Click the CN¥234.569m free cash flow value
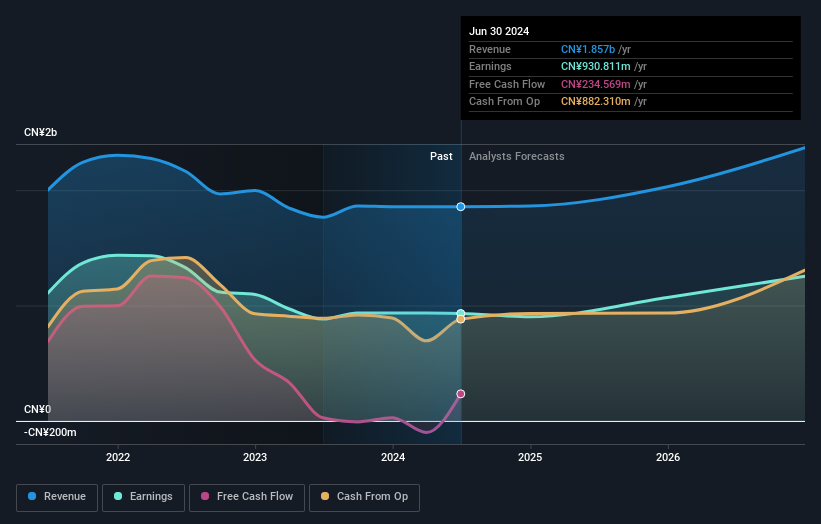Image resolution: width=821 pixels, height=524 pixels. pyautogui.click(x=596, y=84)
